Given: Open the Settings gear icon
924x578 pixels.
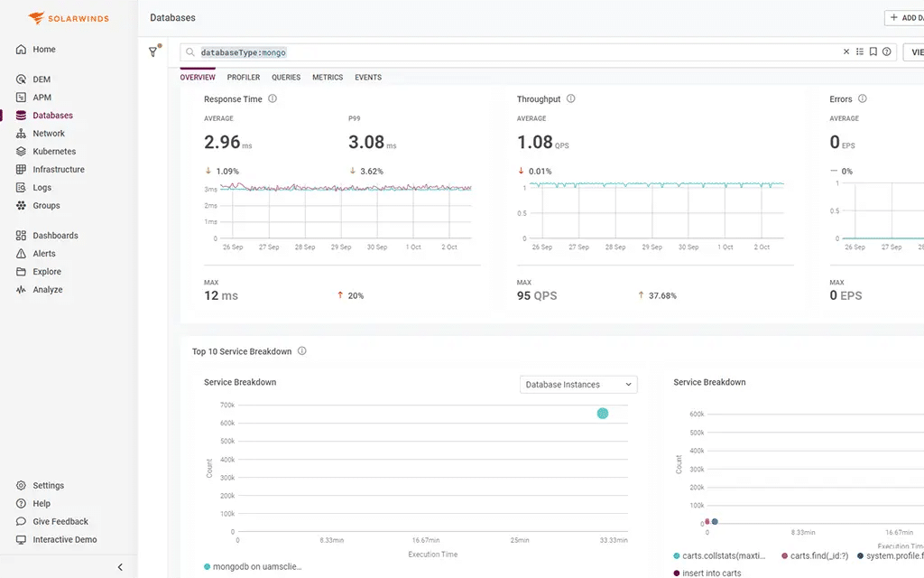Looking at the screenshot, I should 22,485.
